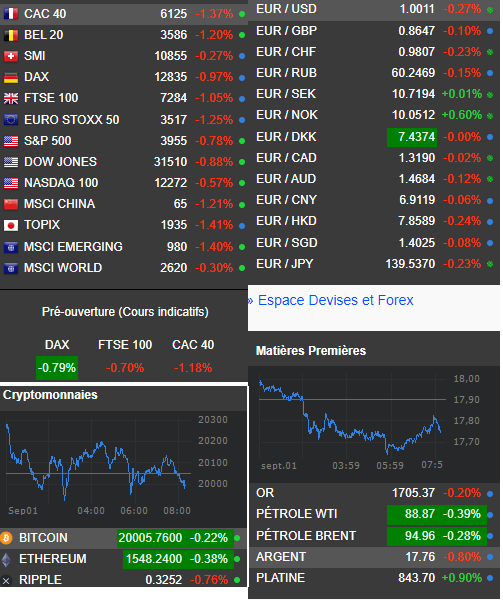
Task: Click the Cryptomonnaies section header
Action: click(x=50, y=395)
